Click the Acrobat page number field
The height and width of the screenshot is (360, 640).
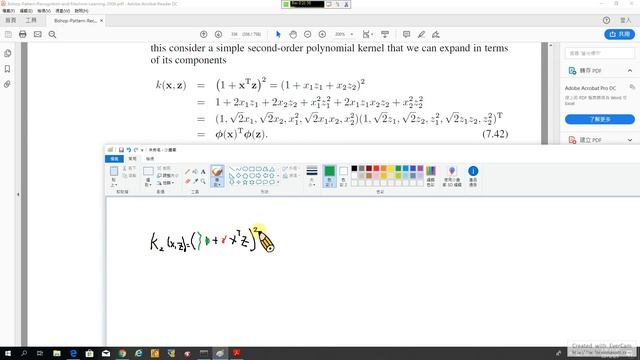(234, 34)
